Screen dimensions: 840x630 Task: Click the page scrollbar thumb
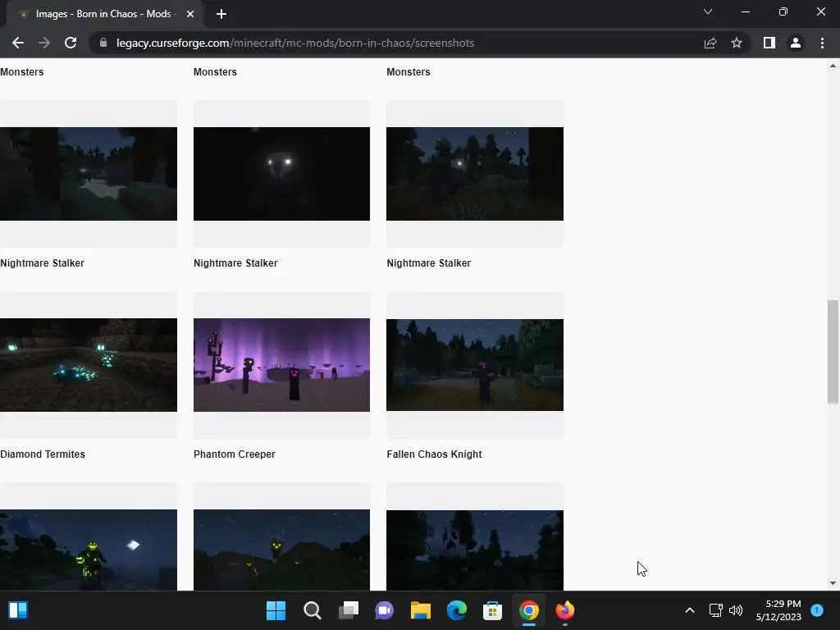tap(833, 351)
